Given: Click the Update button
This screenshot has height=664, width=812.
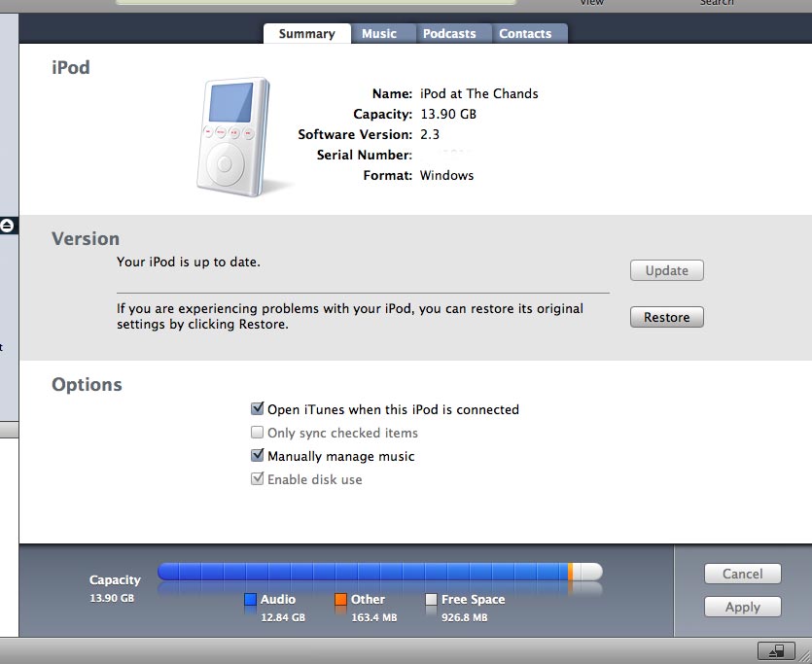Looking at the screenshot, I should (x=666, y=270).
